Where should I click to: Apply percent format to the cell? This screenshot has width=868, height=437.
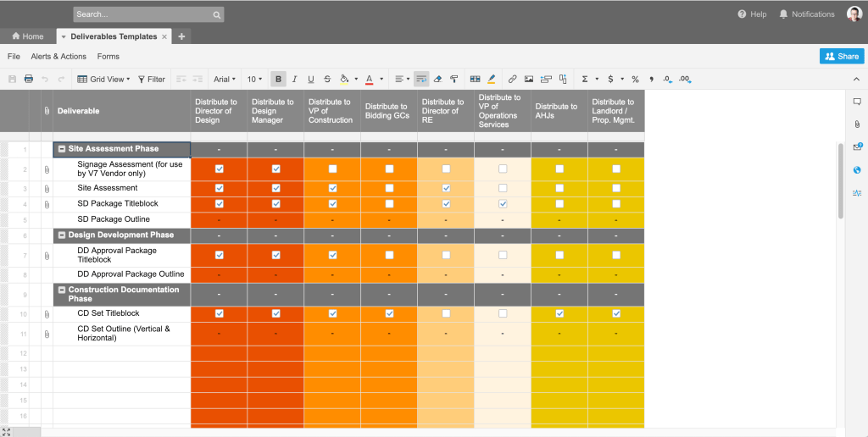pyautogui.click(x=635, y=79)
